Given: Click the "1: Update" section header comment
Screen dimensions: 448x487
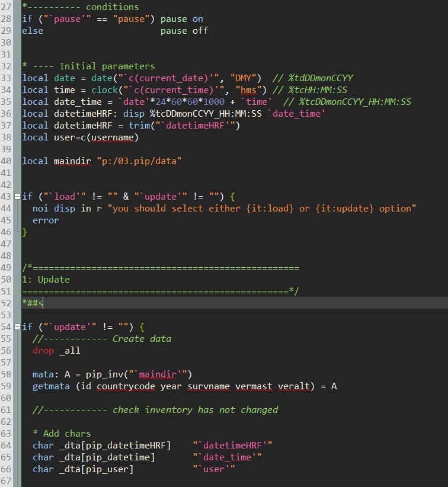Looking at the screenshot, I should pos(46,280).
